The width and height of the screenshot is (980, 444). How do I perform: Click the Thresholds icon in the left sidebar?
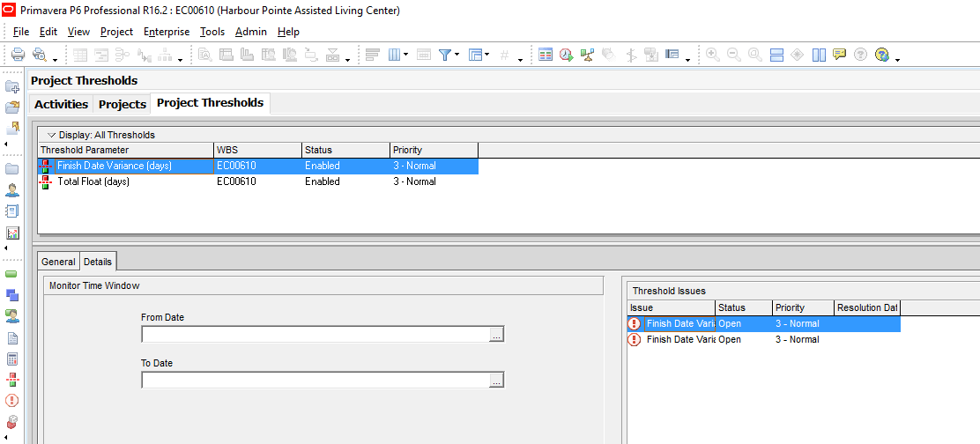[12, 379]
